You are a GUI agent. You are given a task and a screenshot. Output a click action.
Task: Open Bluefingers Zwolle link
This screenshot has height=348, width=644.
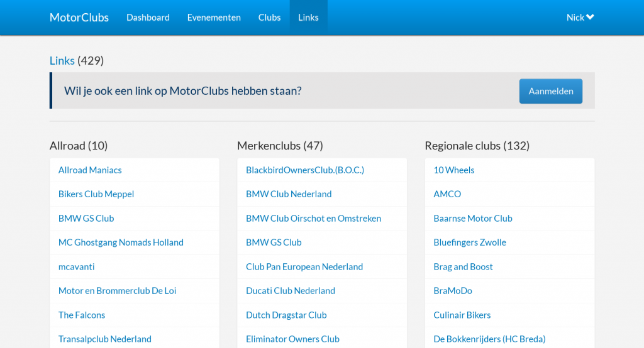pyautogui.click(x=470, y=242)
